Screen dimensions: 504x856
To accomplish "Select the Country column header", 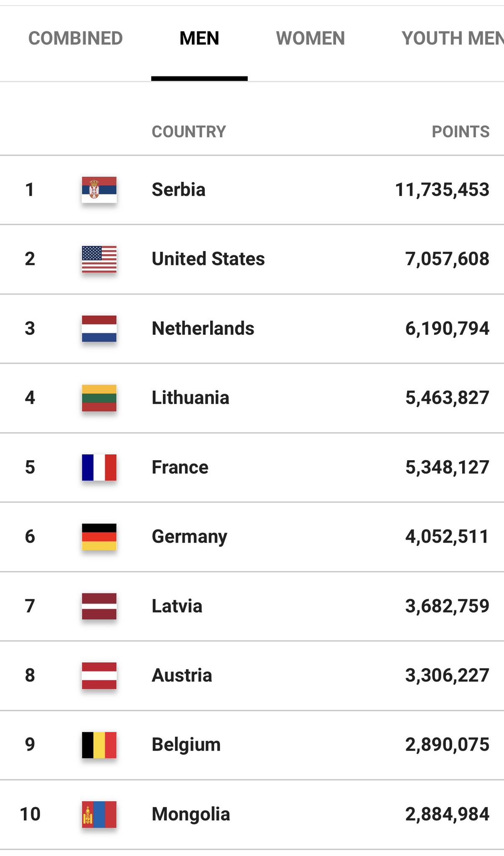I will 188,132.
